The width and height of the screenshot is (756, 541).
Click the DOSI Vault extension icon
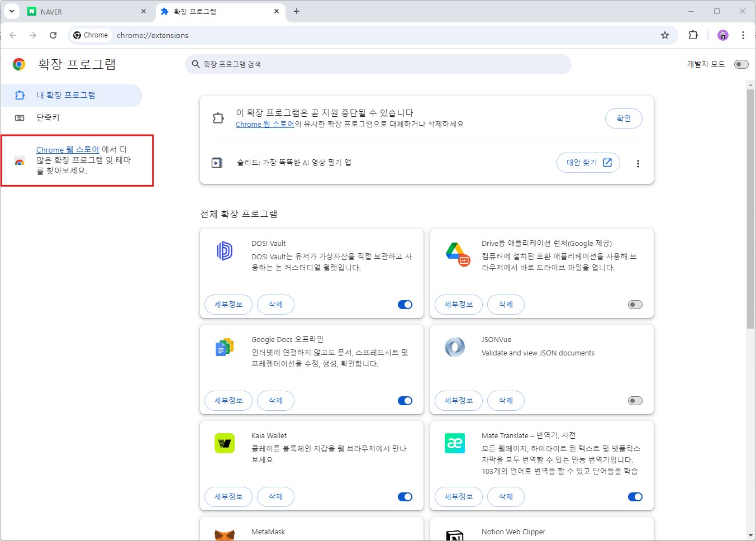(x=225, y=251)
